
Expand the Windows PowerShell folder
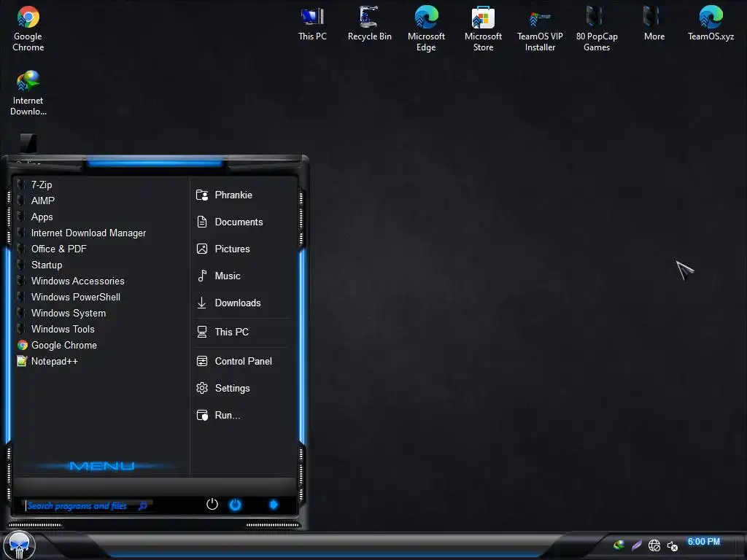(101, 297)
